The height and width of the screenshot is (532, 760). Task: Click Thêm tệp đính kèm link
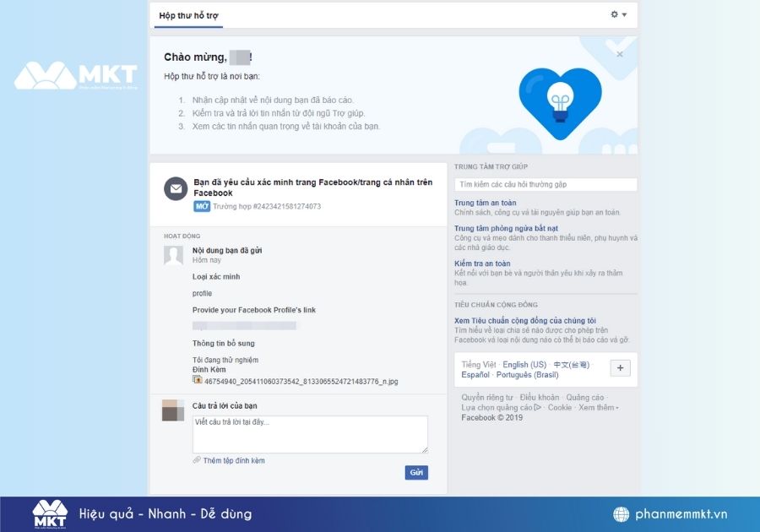(x=234, y=460)
